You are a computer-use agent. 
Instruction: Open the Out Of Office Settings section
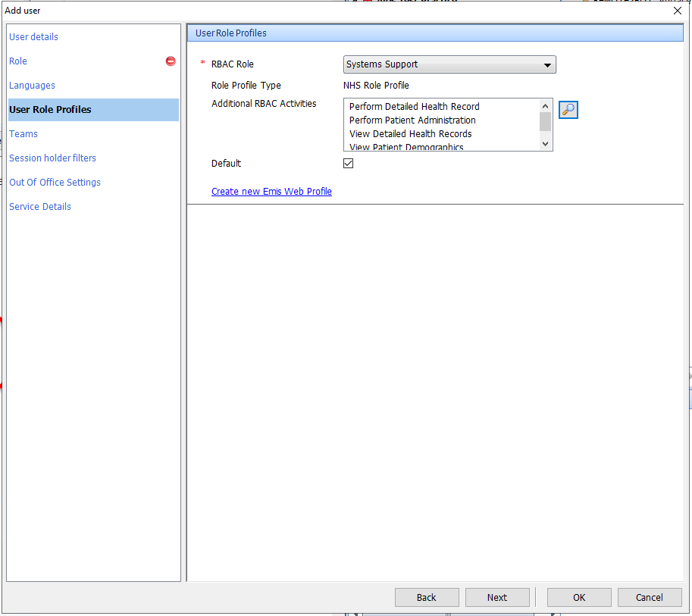[55, 182]
